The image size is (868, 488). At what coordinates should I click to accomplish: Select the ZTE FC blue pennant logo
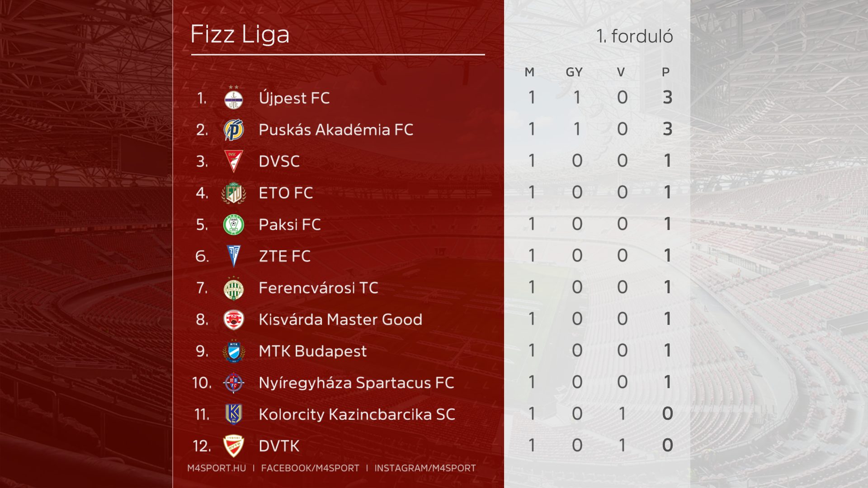(x=234, y=256)
